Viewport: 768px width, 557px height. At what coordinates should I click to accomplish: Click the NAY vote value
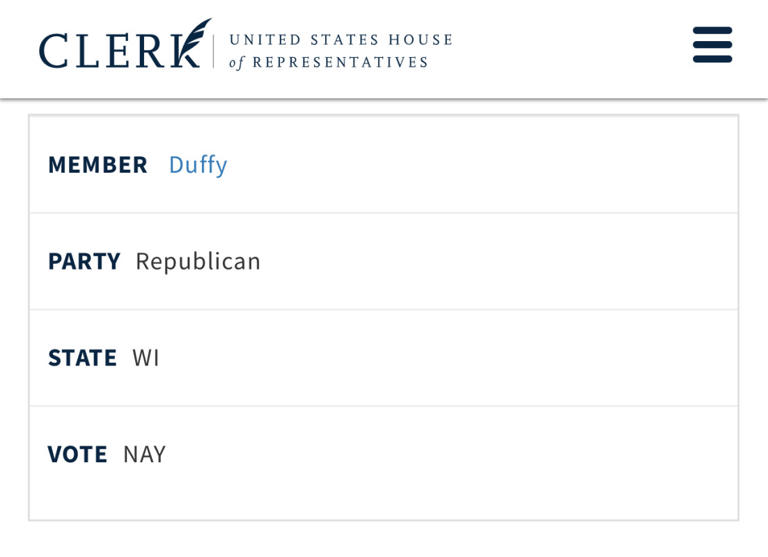[x=144, y=455]
